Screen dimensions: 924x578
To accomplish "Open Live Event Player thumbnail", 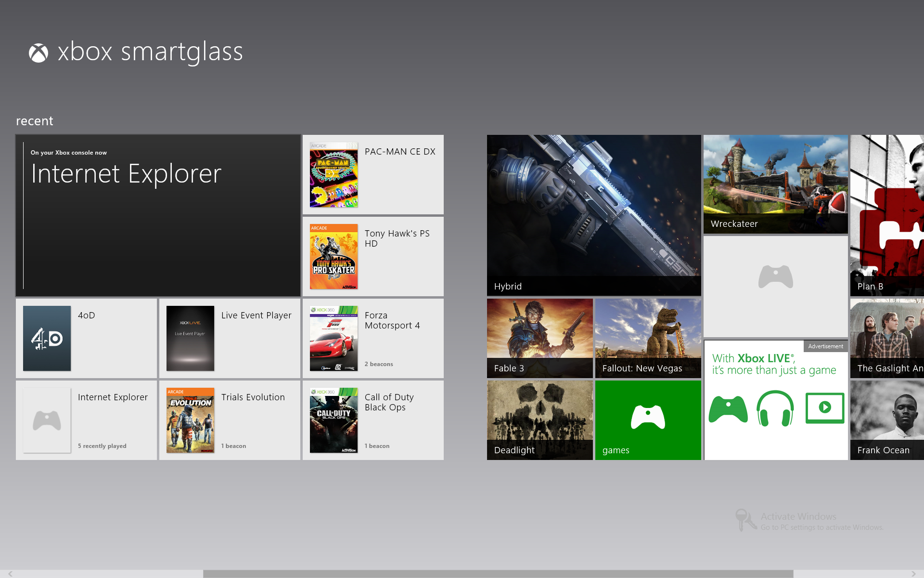I will pyautogui.click(x=190, y=339).
